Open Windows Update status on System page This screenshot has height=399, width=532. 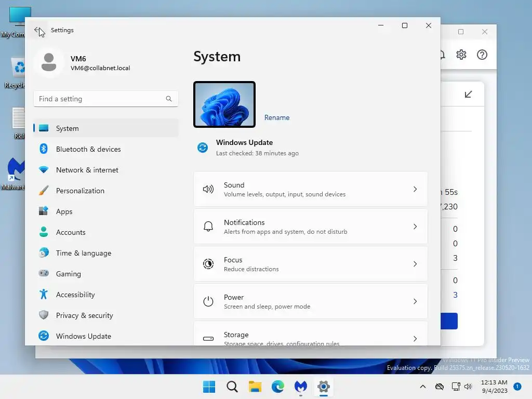248,148
